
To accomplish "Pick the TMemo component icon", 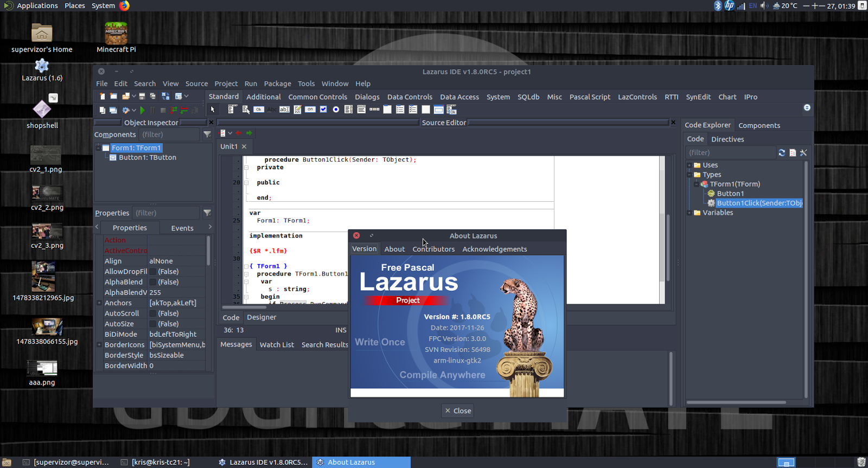I will tap(297, 110).
